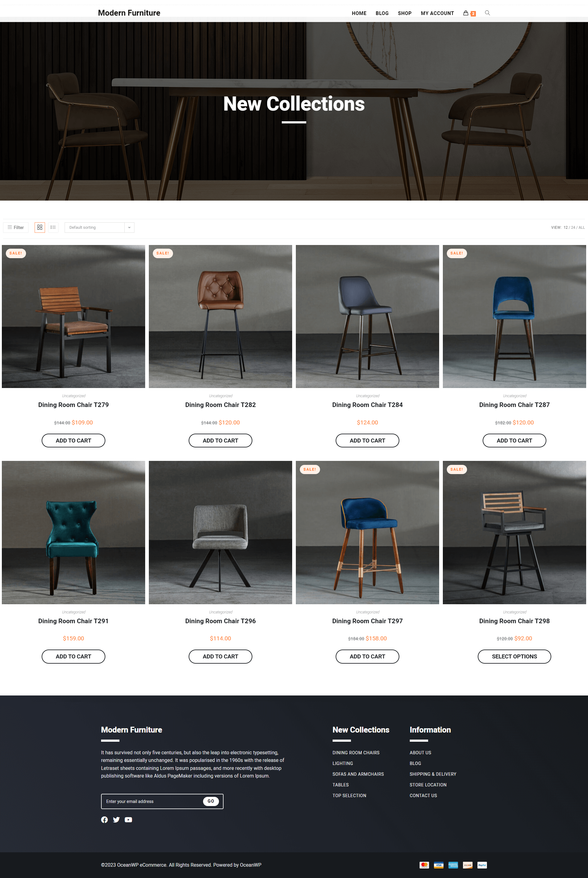Visit the Facebook page icon in footer

click(104, 820)
